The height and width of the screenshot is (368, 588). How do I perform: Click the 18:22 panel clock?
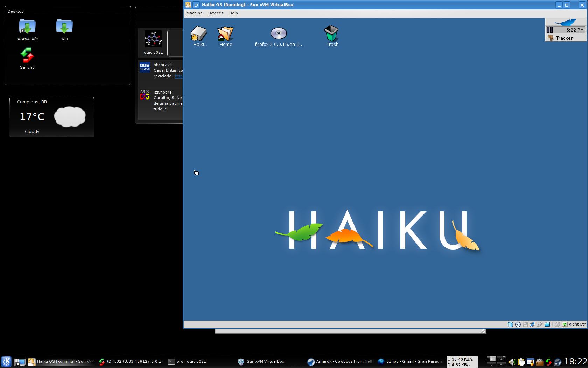(575, 362)
